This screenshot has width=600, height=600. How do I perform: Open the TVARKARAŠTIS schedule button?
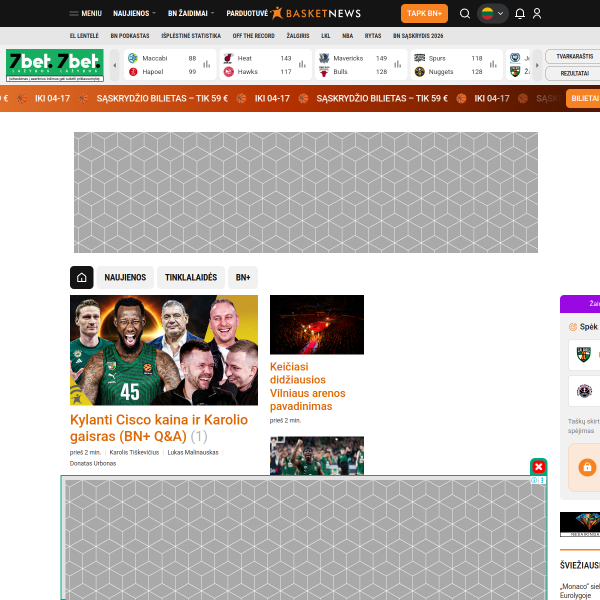click(x=574, y=57)
